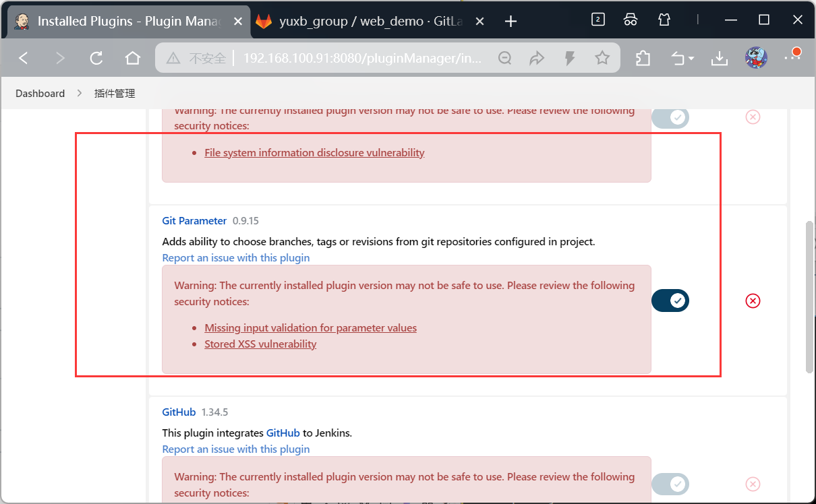The image size is (816, 504).
Task: Reload the Plugin Manager page
Action: pyautogui.click(x=96, y=59)
